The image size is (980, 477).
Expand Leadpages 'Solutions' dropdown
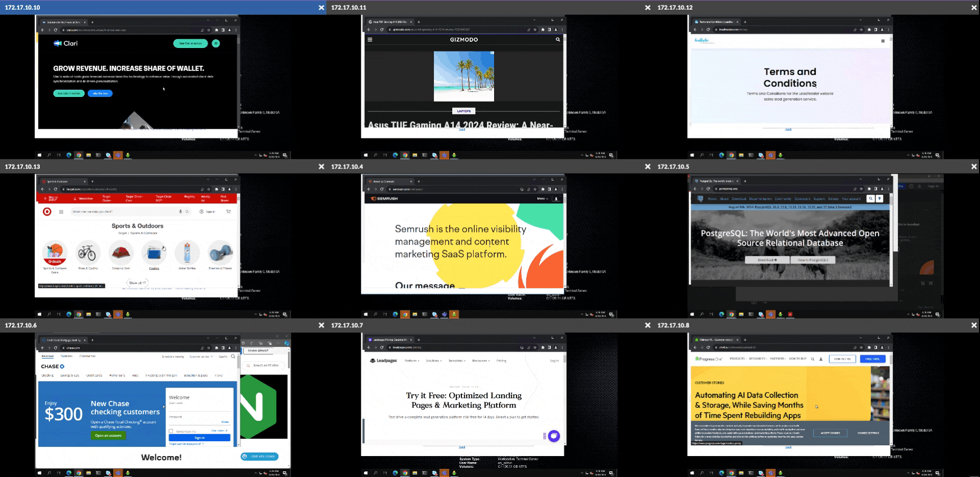click(434, 361)
